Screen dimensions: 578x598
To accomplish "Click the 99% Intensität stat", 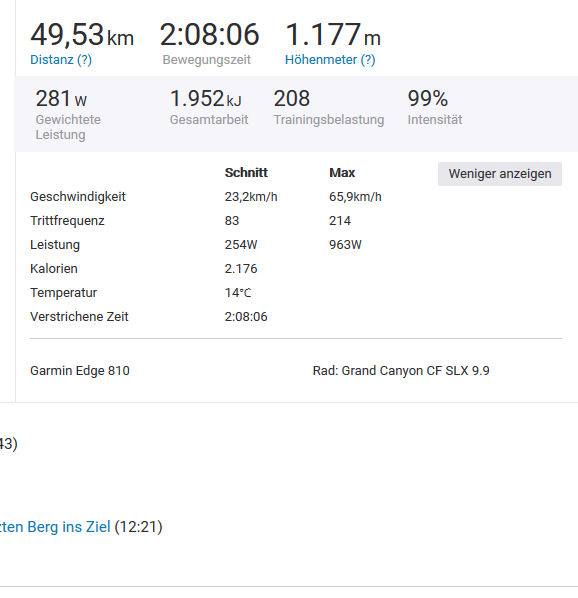I will pos(435,107).
